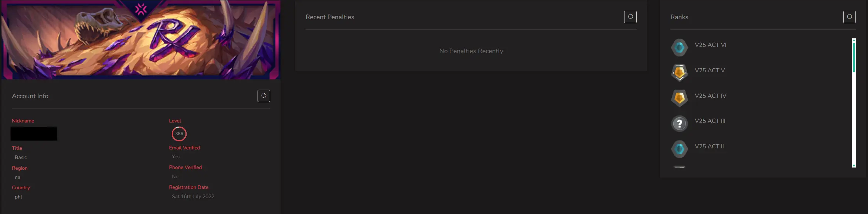Click the unranked question mark badge
The height and width of the screenshot is (214, 868).
tap(679, 124)
